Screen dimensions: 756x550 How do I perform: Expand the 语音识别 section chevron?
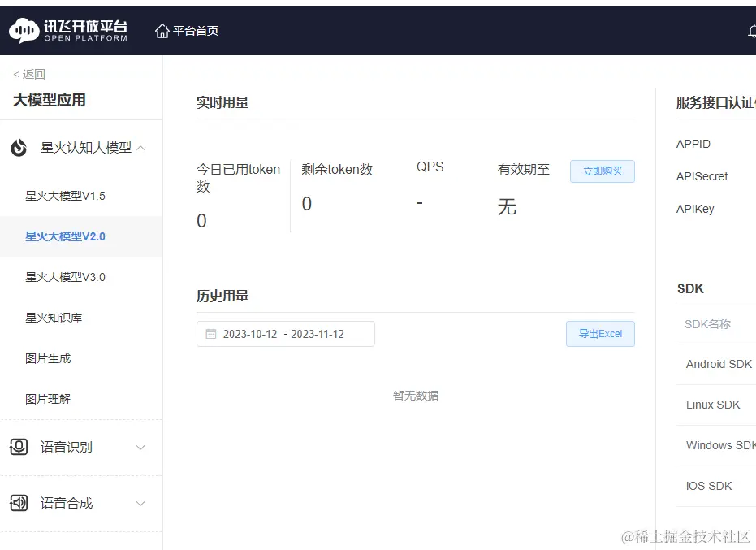tap(140, 448)
